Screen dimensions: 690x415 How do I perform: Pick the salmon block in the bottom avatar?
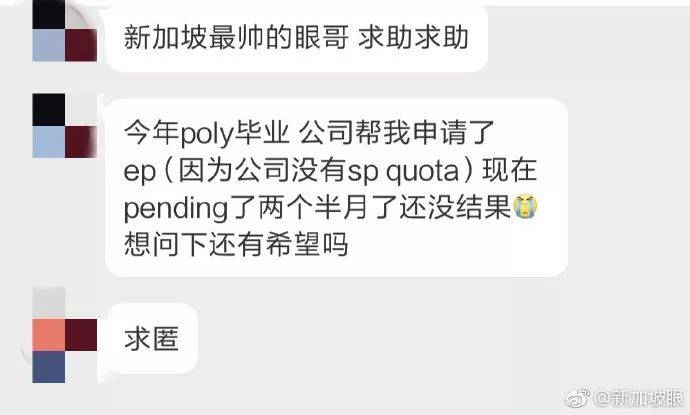(x=48, y=335)
